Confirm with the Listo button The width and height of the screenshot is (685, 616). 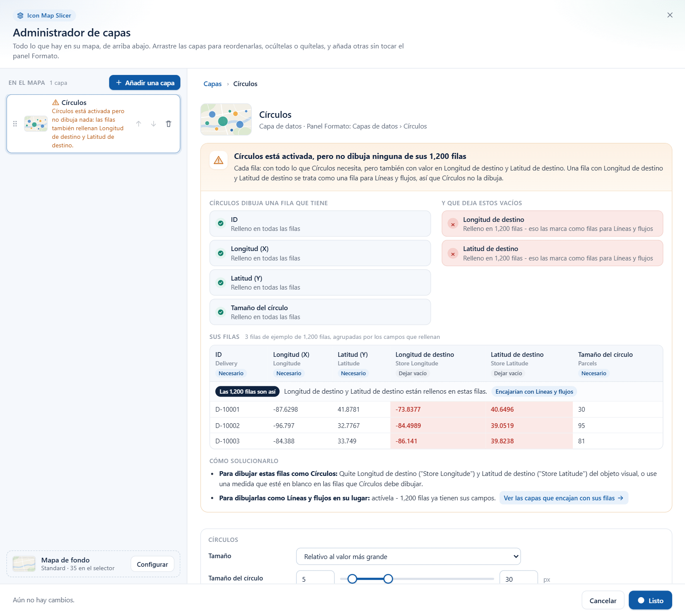650,601
